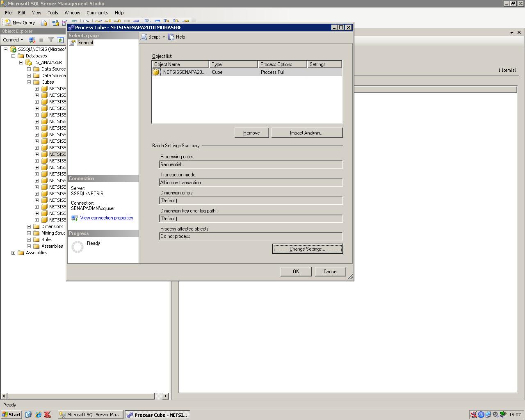The image size is (525, 420).
Task: Collapse the Databases node
Action: tap(14, 56)
